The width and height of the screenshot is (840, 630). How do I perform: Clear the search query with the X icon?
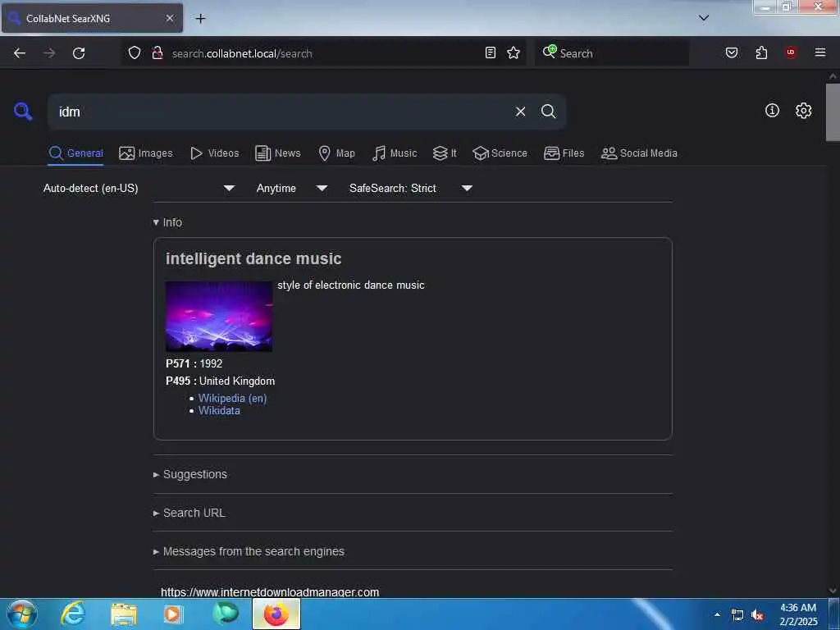coord(520,112)
